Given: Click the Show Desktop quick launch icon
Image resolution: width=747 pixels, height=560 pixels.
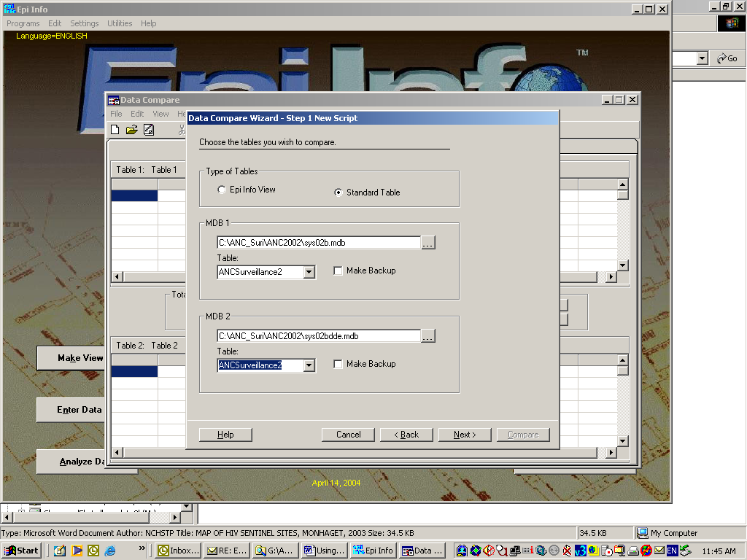Looking at the screenshot, I should tap(60, 551).
